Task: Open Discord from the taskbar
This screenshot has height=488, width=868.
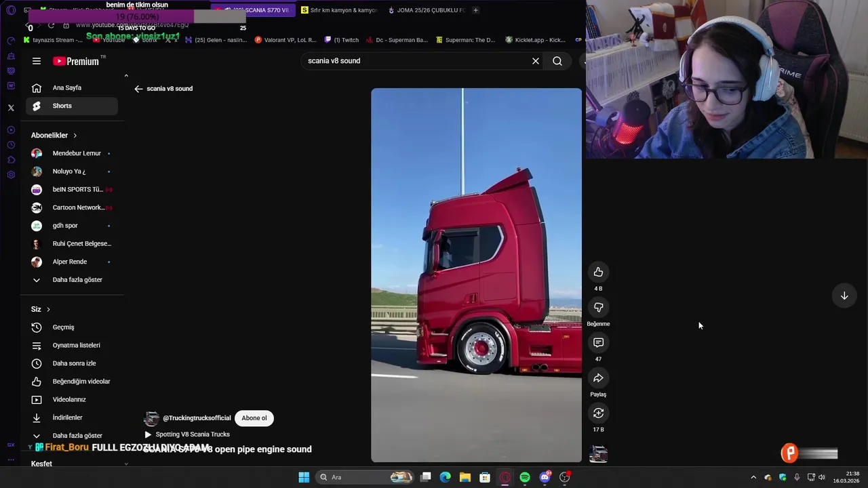Action: [545, 477]
